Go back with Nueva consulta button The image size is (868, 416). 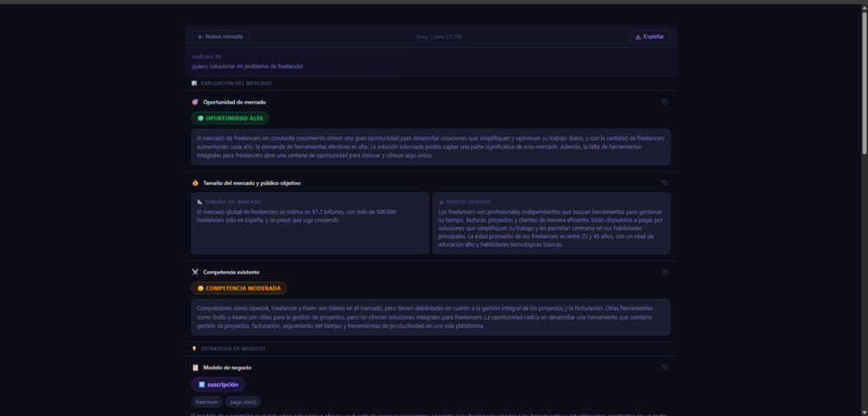click(x=219, y=36)
